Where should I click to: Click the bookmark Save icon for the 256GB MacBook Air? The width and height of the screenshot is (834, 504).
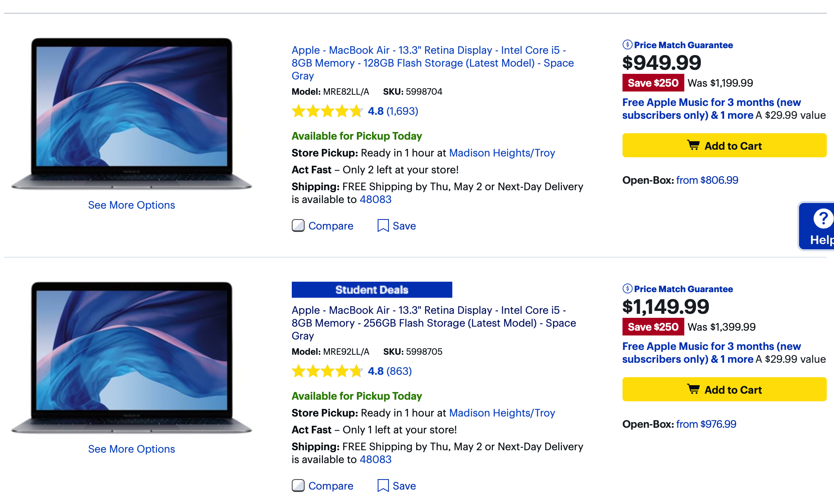point(383,486)
